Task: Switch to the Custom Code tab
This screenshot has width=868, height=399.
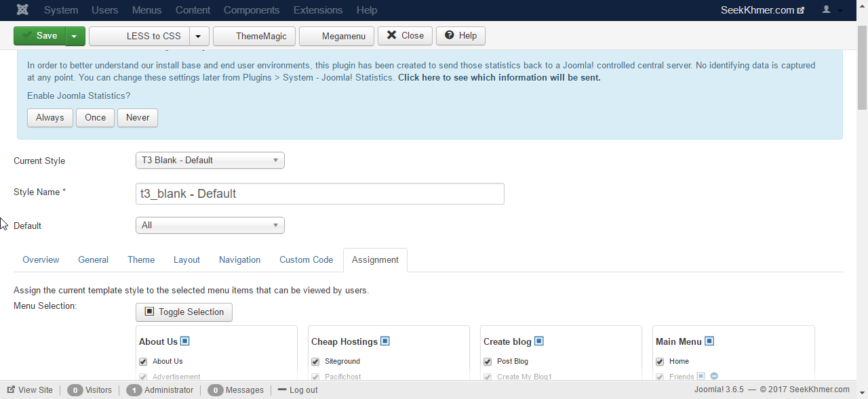Action: coord(307,260)
